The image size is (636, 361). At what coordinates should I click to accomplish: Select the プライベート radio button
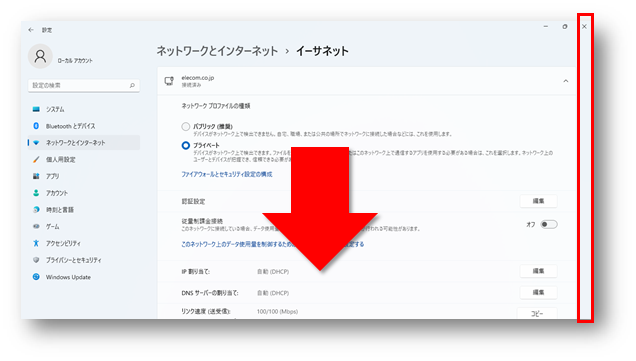(185, 145)
